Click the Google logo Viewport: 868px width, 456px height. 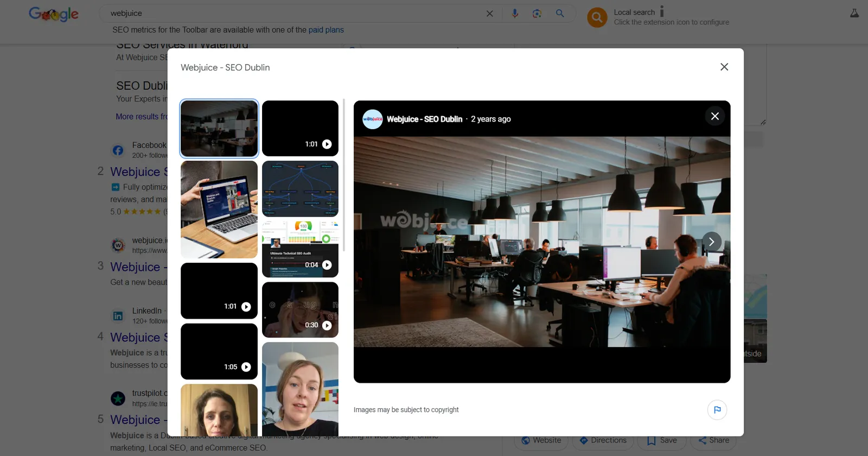[54, 14]
